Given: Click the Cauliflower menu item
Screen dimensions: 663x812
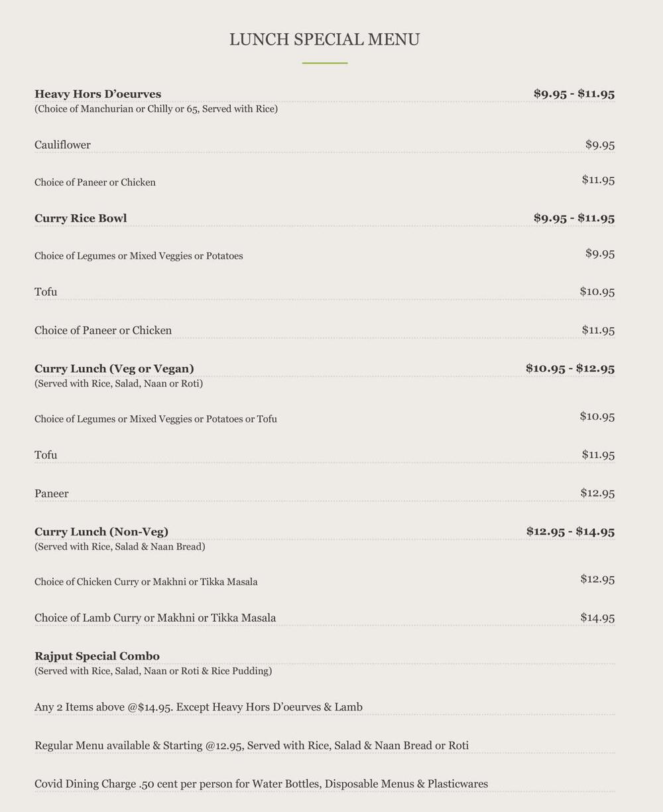Looking at the screenshot, I should point(62,145).
